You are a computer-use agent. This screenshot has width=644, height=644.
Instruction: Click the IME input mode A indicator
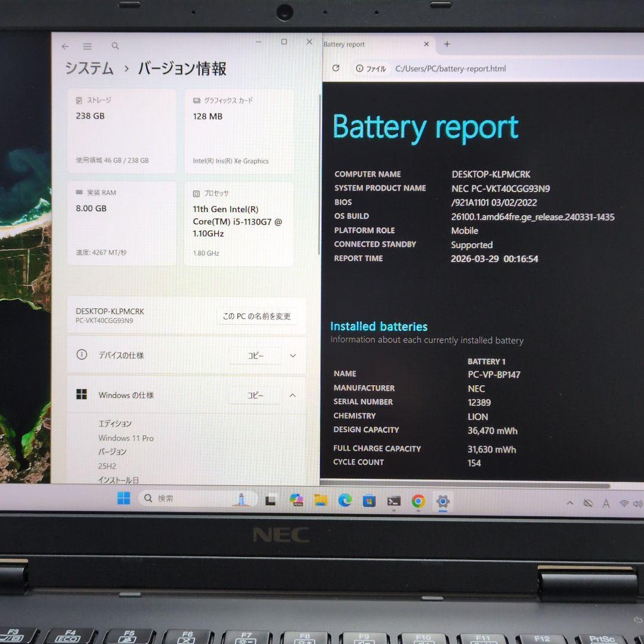(606, 503)
